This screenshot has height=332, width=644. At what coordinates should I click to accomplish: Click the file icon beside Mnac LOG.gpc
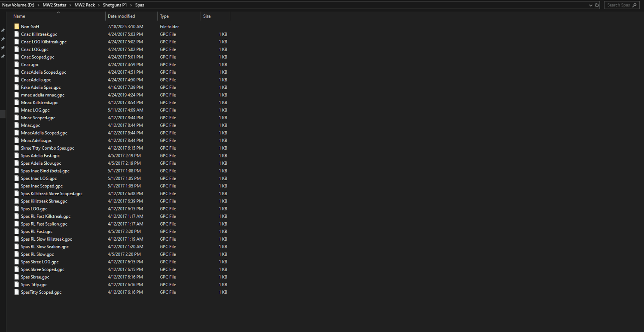coord(17,110)
